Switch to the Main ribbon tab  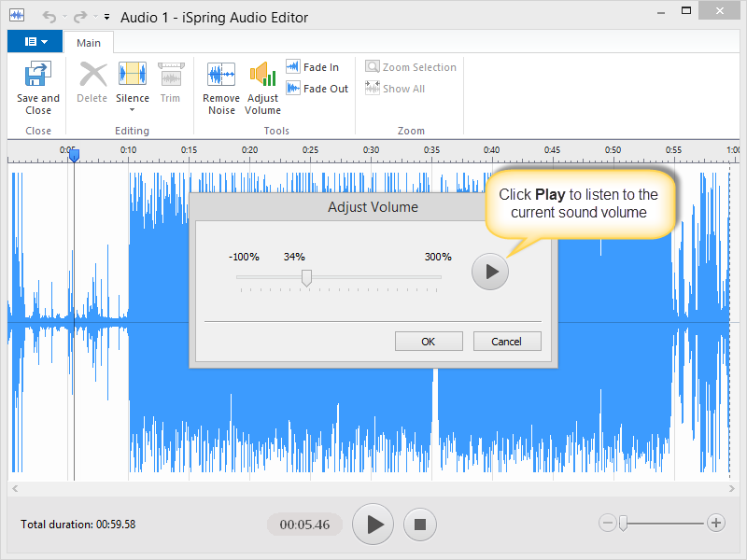pyautogui.click(x=89, y=43)
